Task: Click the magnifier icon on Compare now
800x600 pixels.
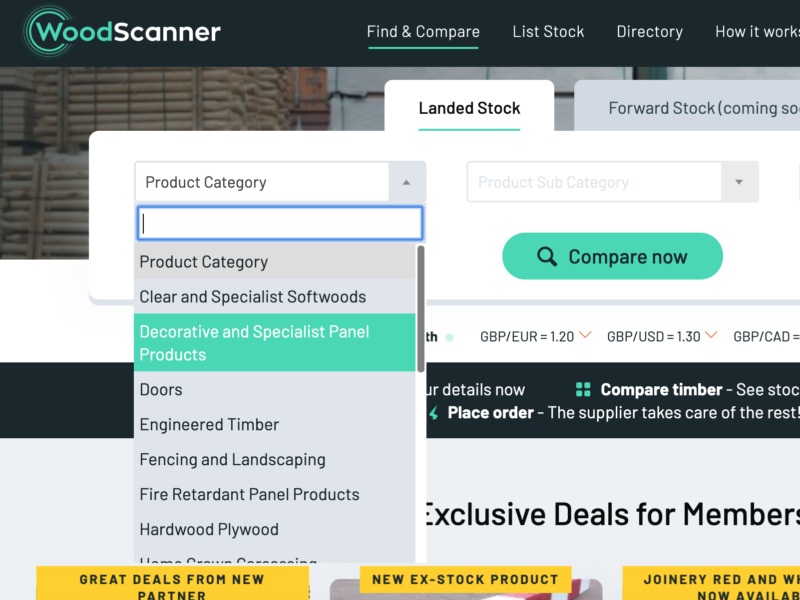Action: tap(547, 257)
